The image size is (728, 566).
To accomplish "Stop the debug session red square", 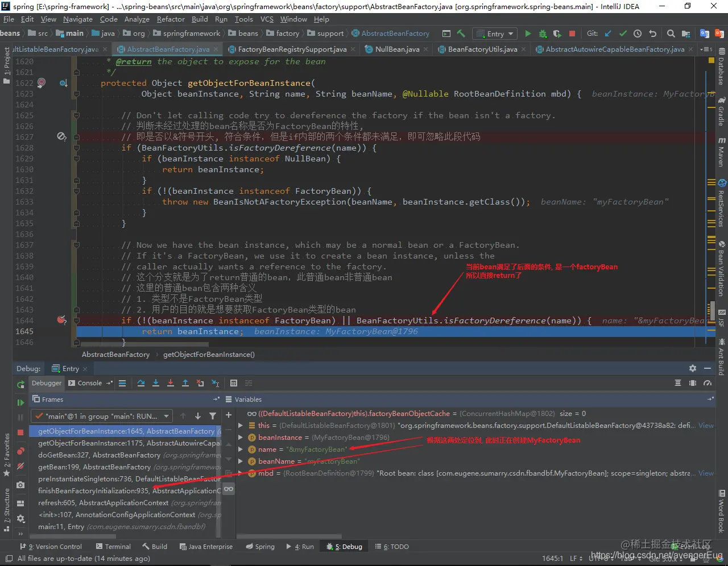I will tap(20, 432).
